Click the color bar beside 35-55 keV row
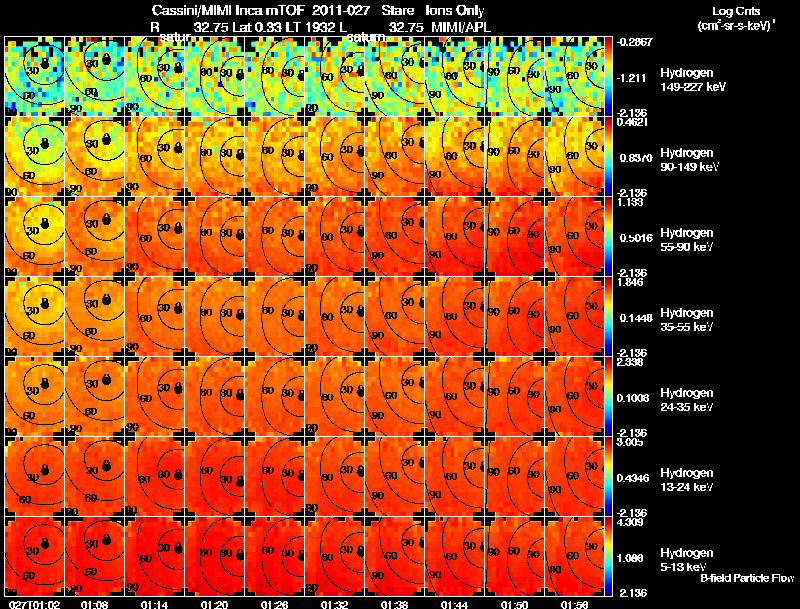800x609 pixels. [x=608, y=316]
